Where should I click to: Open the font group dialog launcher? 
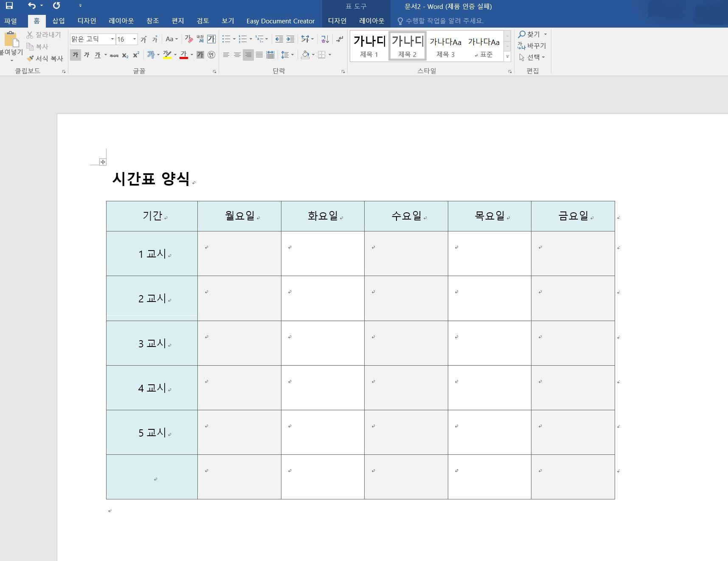pyautogui.click(x=215, y=72)
